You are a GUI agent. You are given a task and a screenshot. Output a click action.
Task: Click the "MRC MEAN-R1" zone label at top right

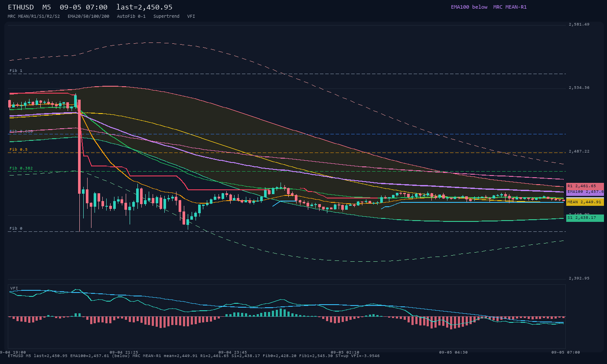(x=510, y=7)
